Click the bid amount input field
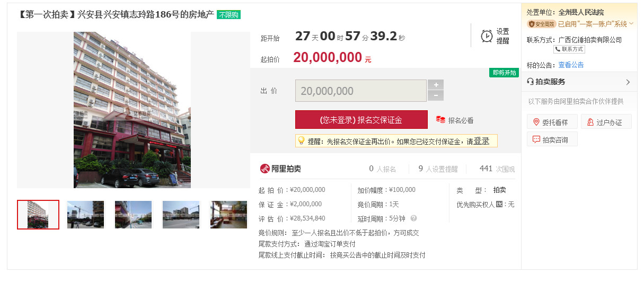 [360, 91]
